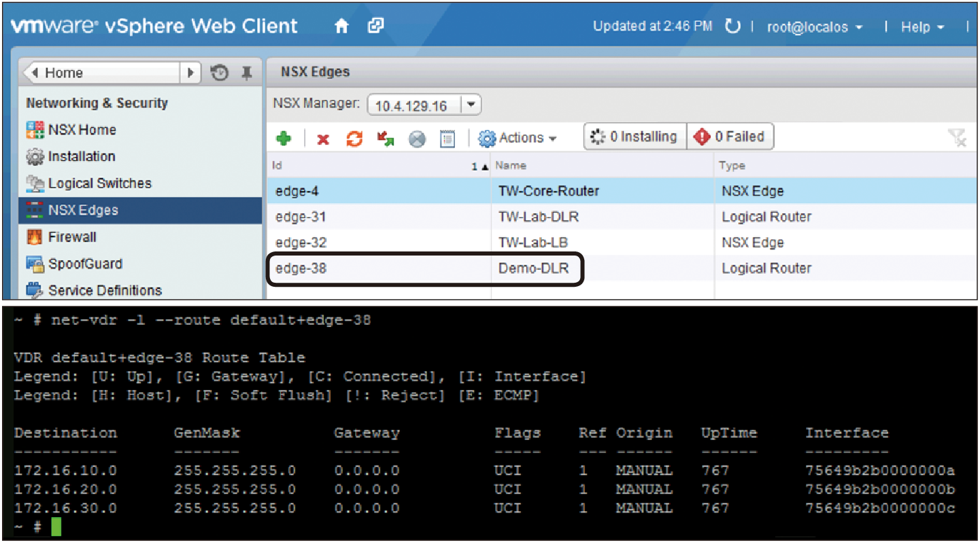Viewport: 980px width, 543px height.
Task: Select NSX Edges in navigator
Action: coord(139,210)
